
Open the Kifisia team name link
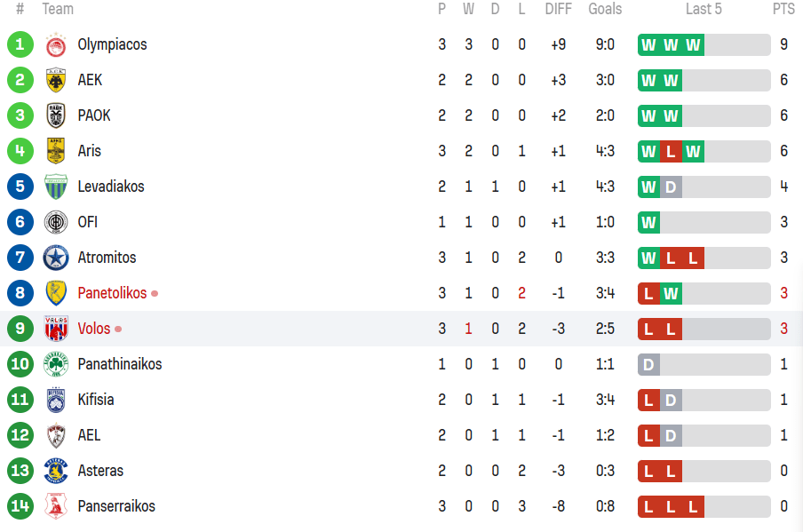96,400
